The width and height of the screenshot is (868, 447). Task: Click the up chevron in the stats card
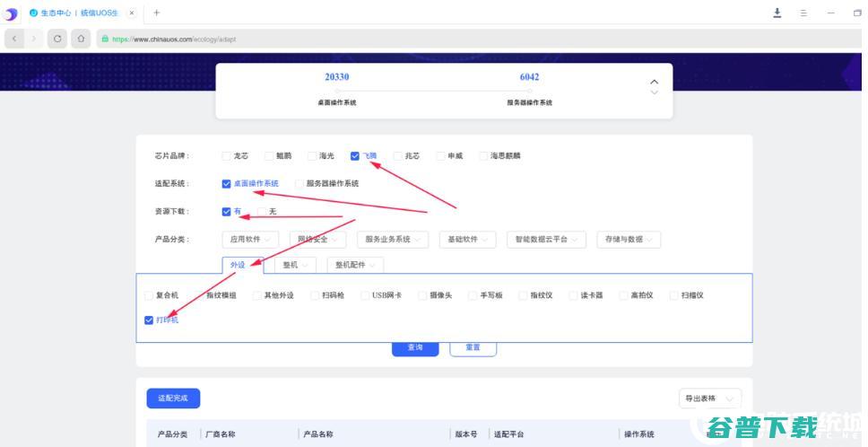click(x=655, y=82)
